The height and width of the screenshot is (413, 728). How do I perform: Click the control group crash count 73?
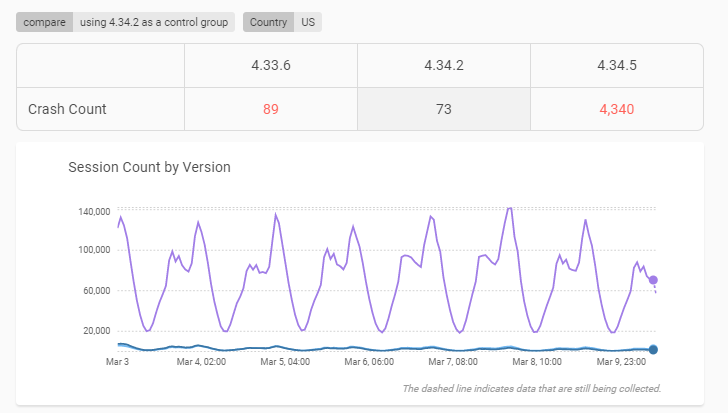(x=444, y=109)
